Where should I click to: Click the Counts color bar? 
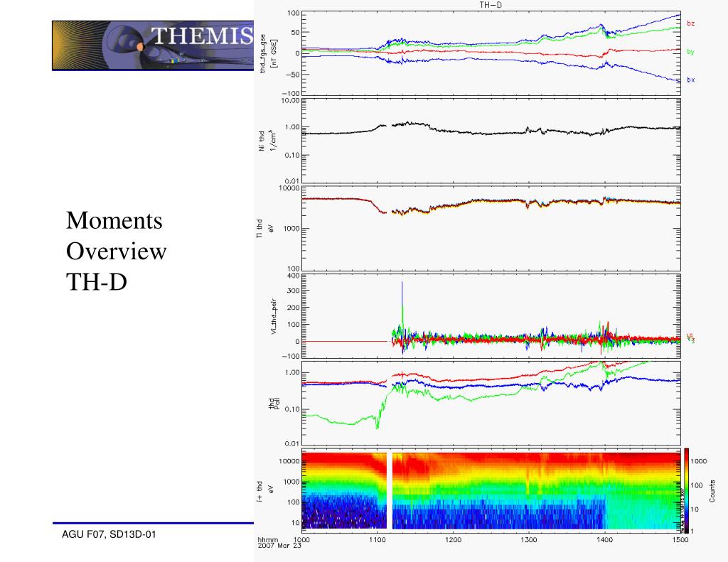tap(686, 489)
